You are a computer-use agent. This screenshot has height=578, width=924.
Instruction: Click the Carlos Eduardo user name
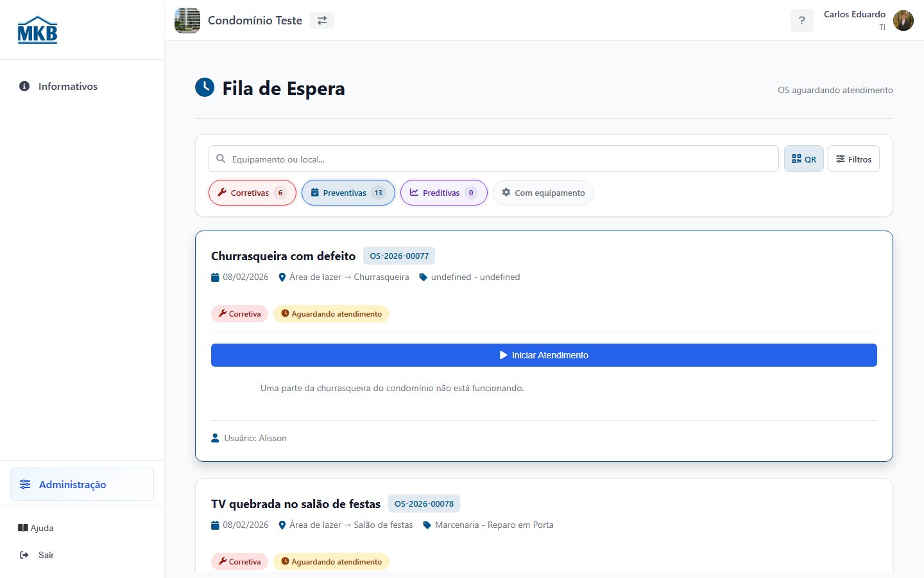[x=854, y=14]
